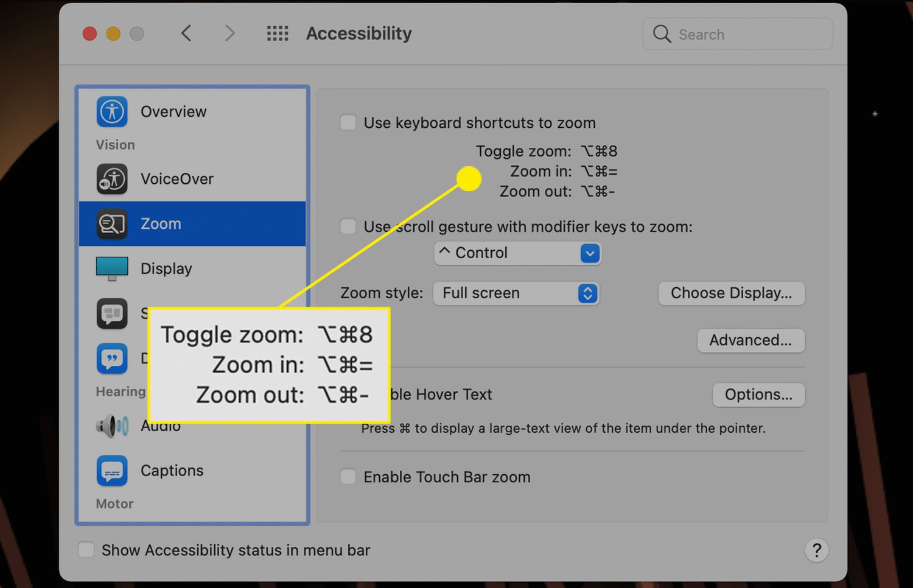
Task: Select the Zoom magnifier icon
Action: [x=112, y=224]
